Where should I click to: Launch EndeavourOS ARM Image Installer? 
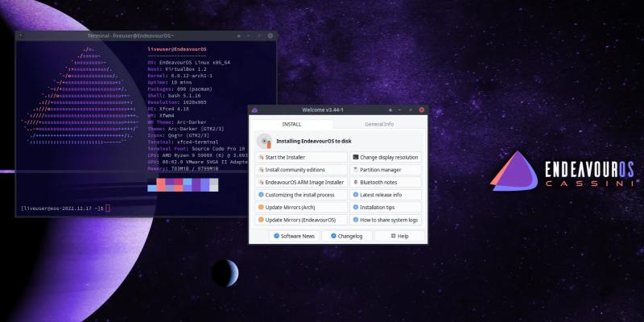(301, 183)
